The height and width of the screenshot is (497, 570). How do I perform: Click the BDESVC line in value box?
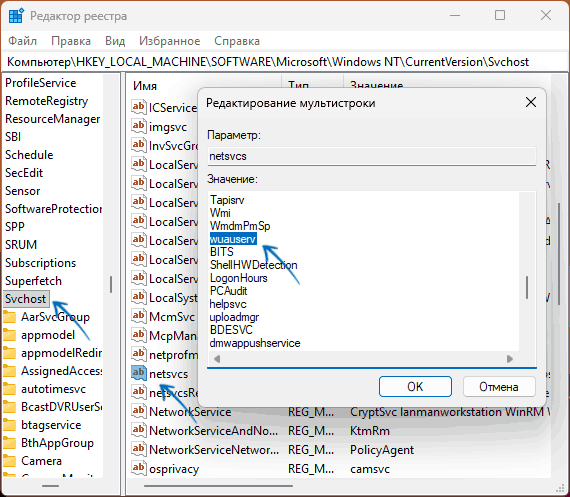(x=231, y=330)
